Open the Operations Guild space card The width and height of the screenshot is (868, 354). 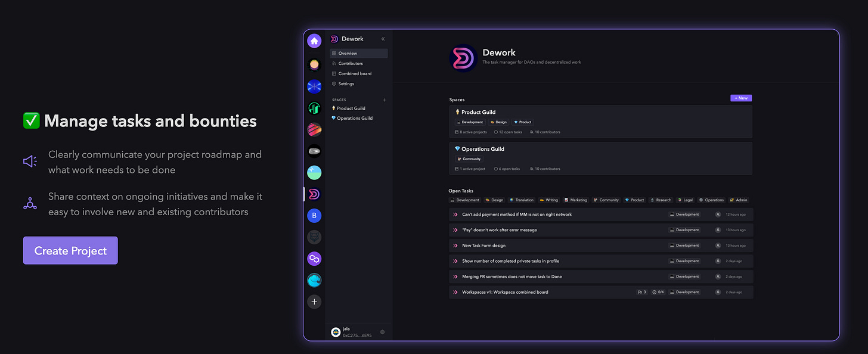click(600, 159)
